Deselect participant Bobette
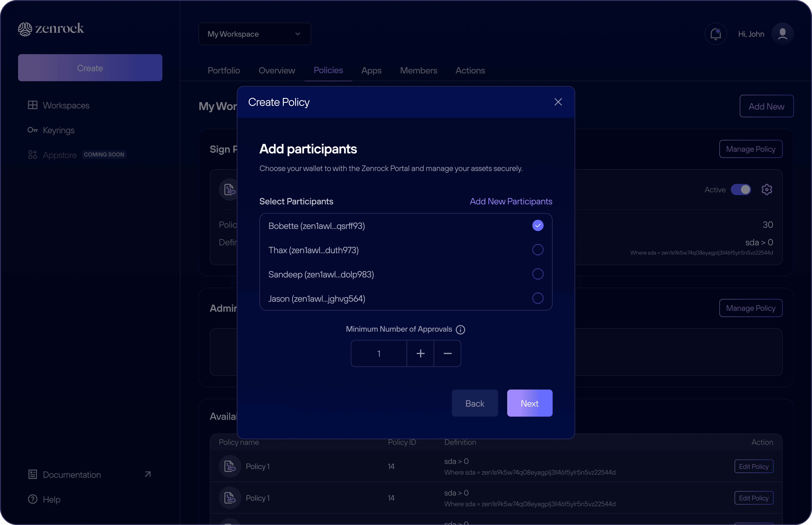The image size is (812, 525). tap(537, 225)
